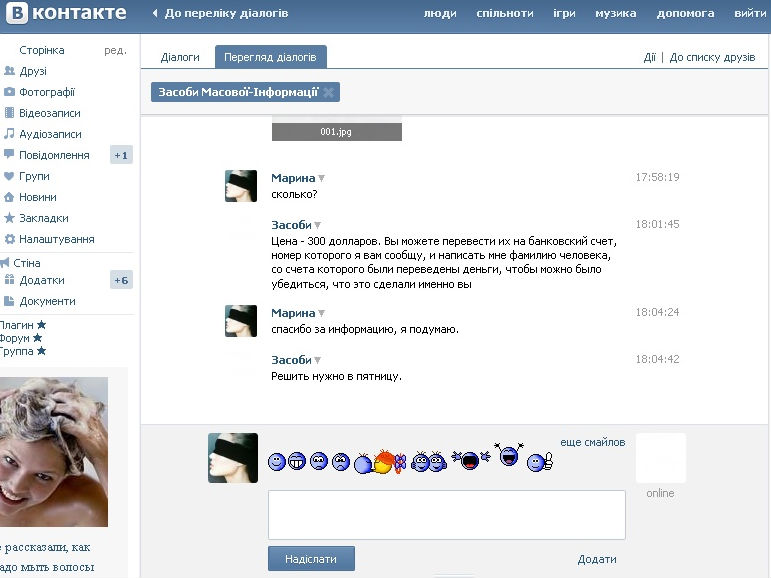The height and width of the screenshot is (578, 771).
Task: Expand arrow next to Марина at 17:58:19
Action: [322, 179]
